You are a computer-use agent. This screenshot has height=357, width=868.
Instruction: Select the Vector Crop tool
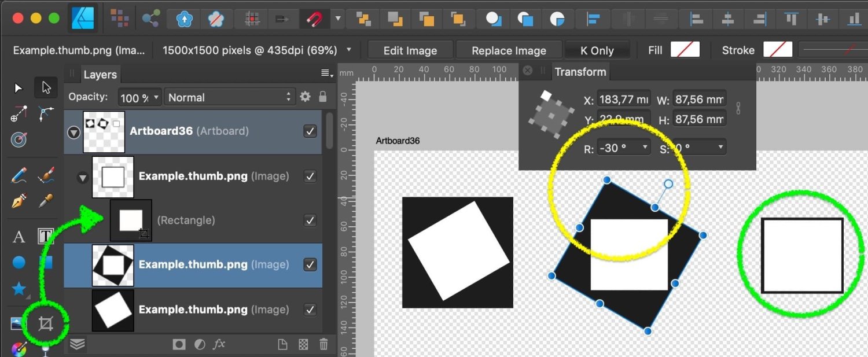[46, 323]
